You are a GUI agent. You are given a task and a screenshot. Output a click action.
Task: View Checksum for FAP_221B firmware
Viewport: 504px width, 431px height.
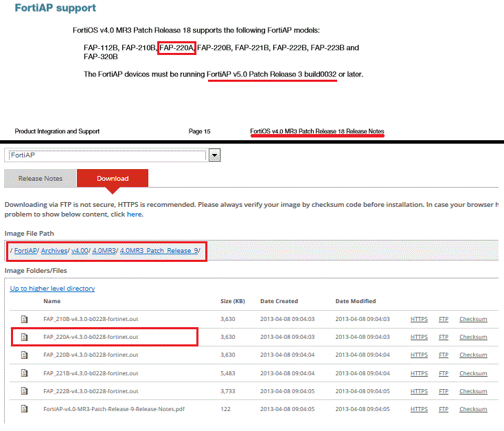tap(473, 373)
